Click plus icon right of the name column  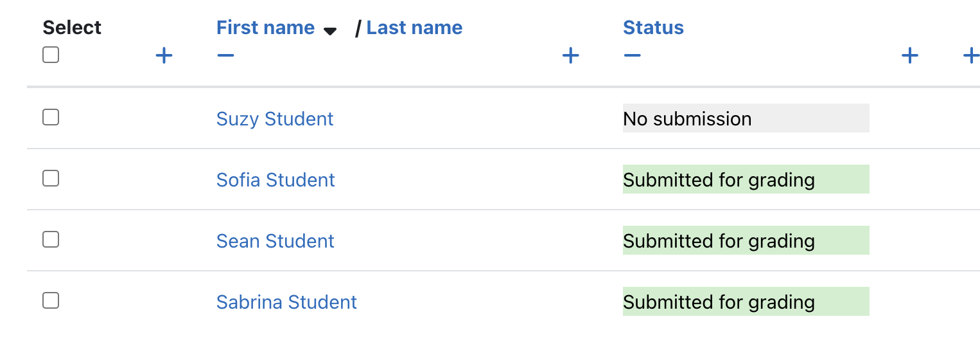[x=571, y=56]
